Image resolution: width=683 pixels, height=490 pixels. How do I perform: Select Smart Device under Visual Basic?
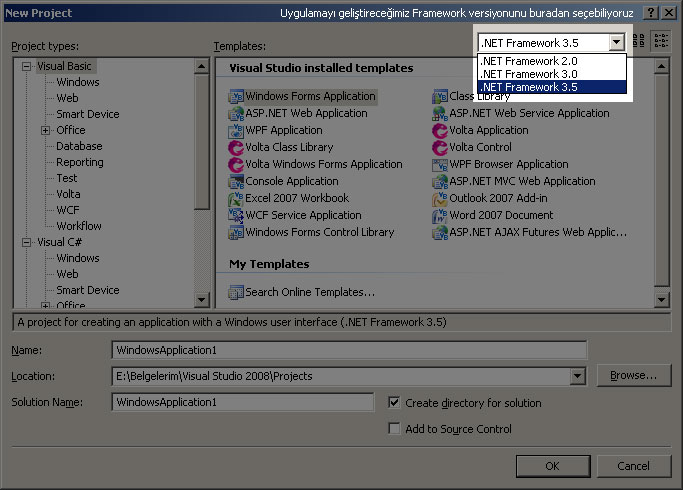tap(87, 114)
